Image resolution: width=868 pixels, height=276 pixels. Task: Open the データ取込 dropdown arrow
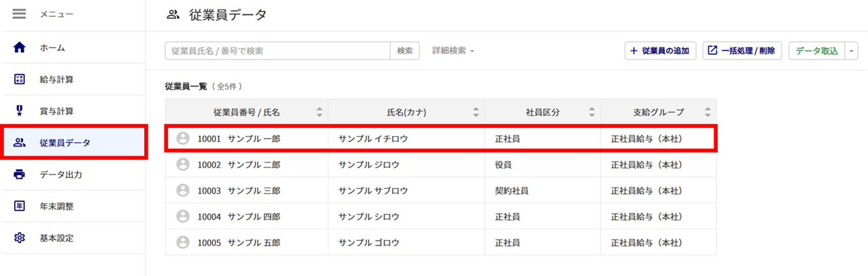tap(852, 51)
